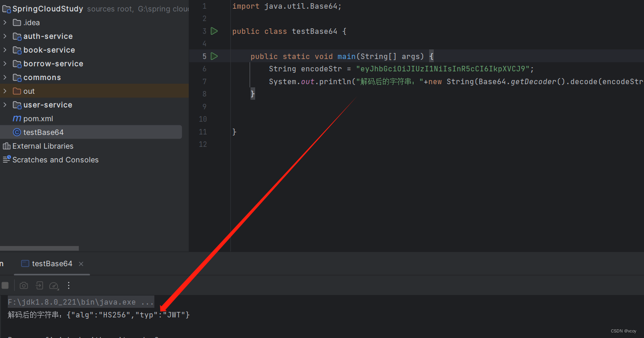
Task: Select Scratches and Consoles node
Action: point(55,160)
